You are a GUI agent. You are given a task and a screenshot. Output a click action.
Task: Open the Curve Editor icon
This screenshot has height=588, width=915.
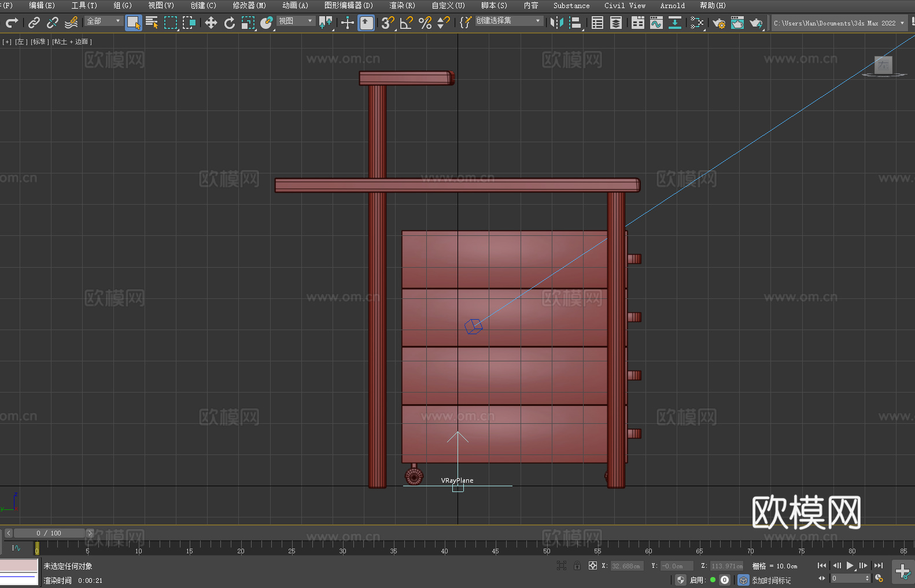click(656, 23)
